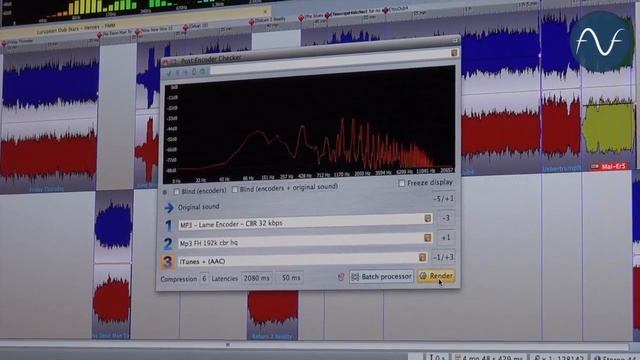
Task: Click preset icon at end of MP3 Lame Encoder row
Action: [427, 218]
